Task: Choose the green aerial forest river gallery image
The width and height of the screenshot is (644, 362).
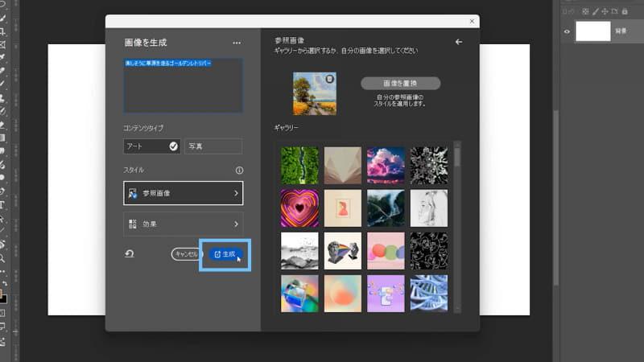Action: (x=299, y=166)
